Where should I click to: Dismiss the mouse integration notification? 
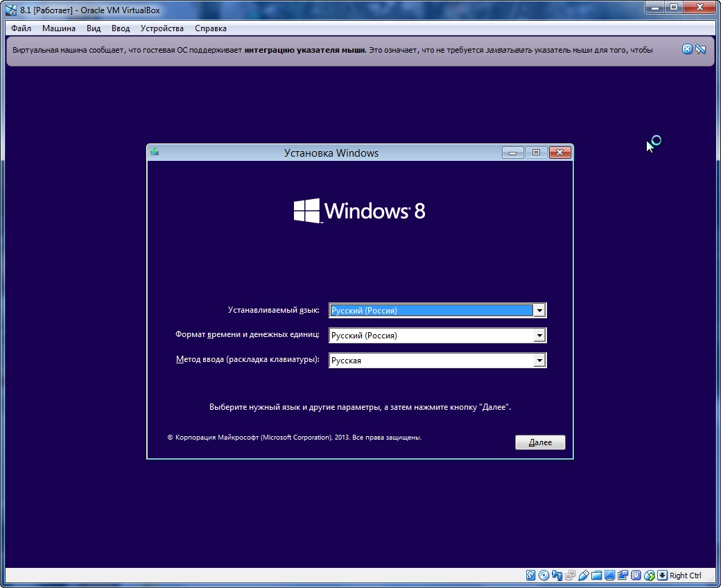(687, 49)
